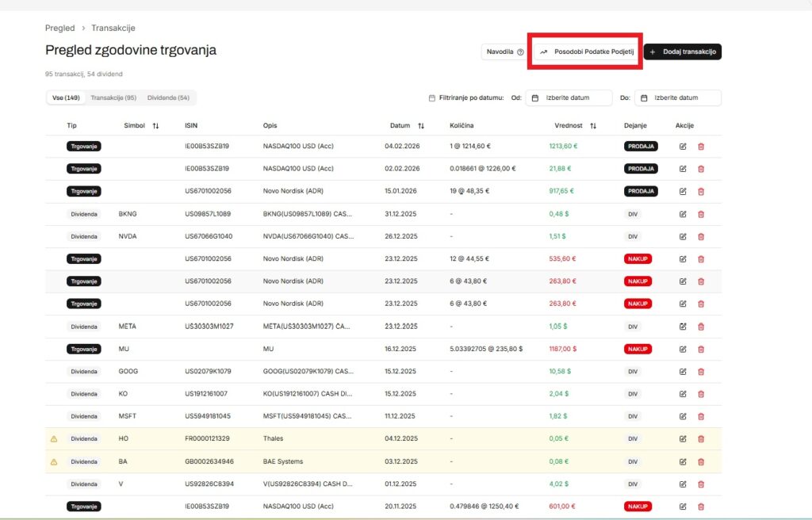Click edit icon for the 04.02.2026 NASDAQ100 transaction
The height and width of the screenshot is (520, 812).
(x=683, y=147)
